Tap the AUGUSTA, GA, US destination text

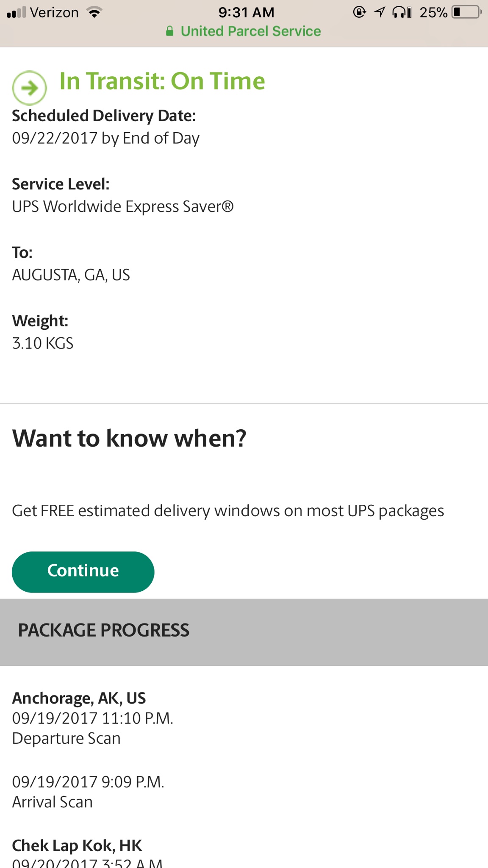pos(71,275)
